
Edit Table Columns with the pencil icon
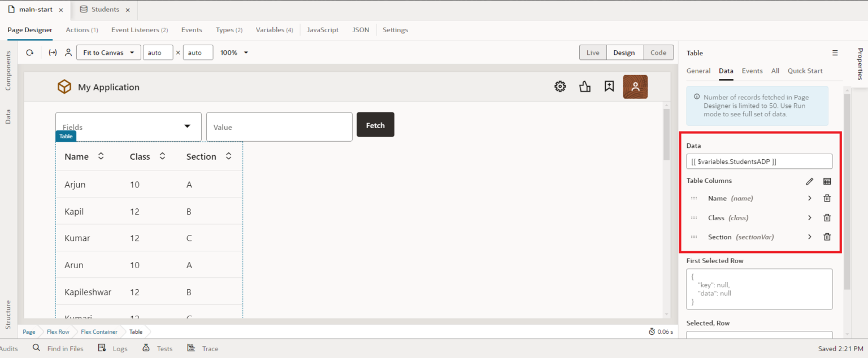coord(809,181)
